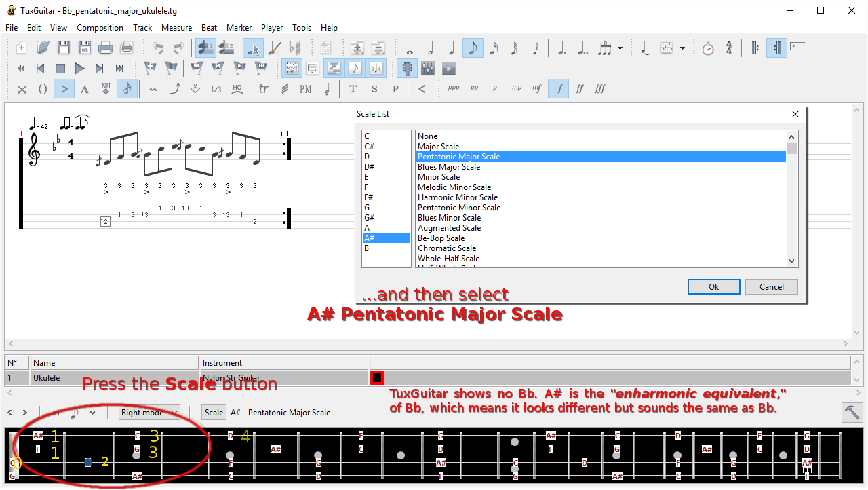Select the half note duration
Image resolution: width=868 pixels, height=490 pixels.
(430, 48)
